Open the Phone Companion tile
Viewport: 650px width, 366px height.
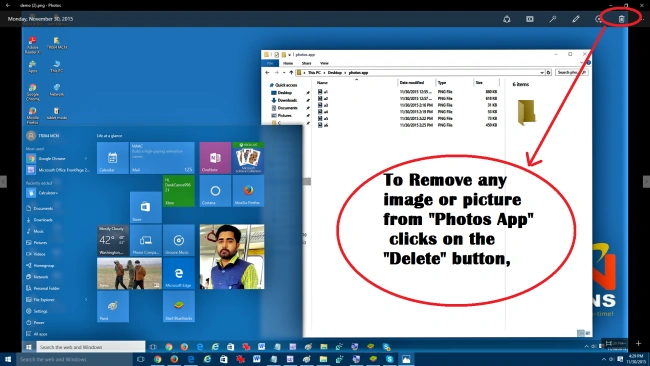146,240
